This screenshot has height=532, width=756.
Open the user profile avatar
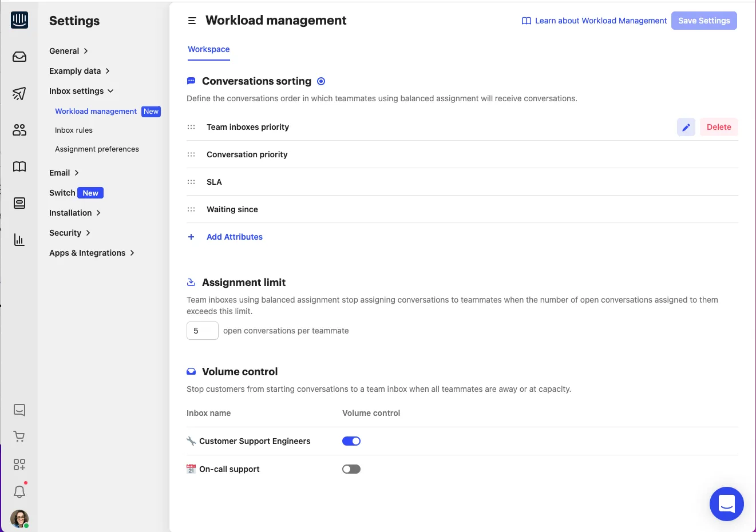19,519
